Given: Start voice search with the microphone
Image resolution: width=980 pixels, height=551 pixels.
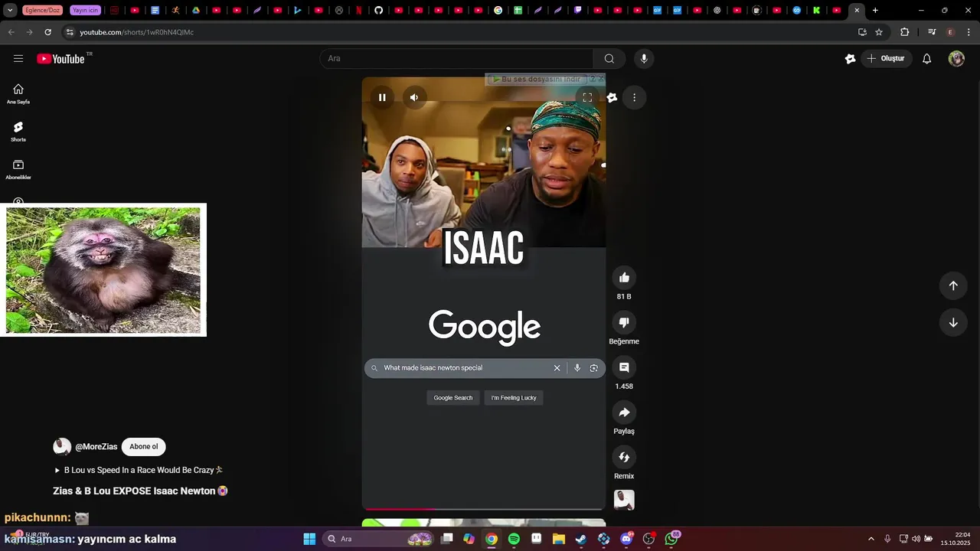Looking at the screenshot, I should click(644, 59).
